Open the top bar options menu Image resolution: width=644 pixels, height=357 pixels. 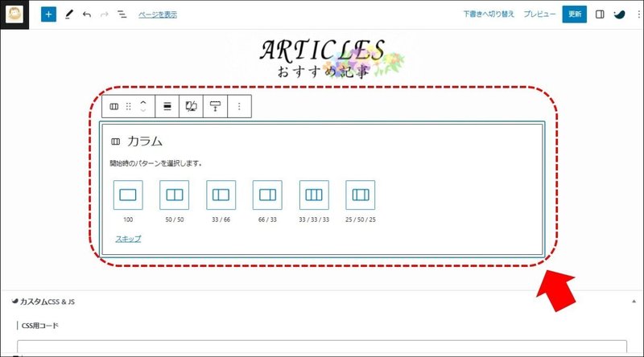pos(638,14)
